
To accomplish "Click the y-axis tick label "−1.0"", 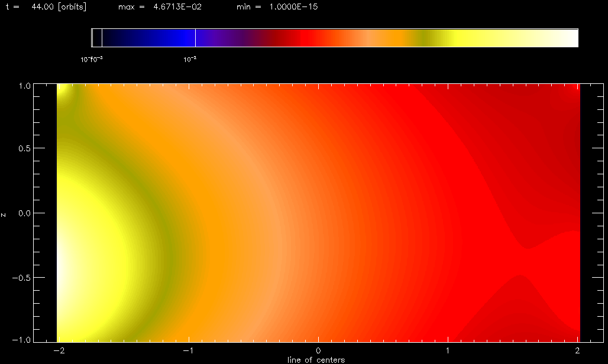I will tap(21, 340).
